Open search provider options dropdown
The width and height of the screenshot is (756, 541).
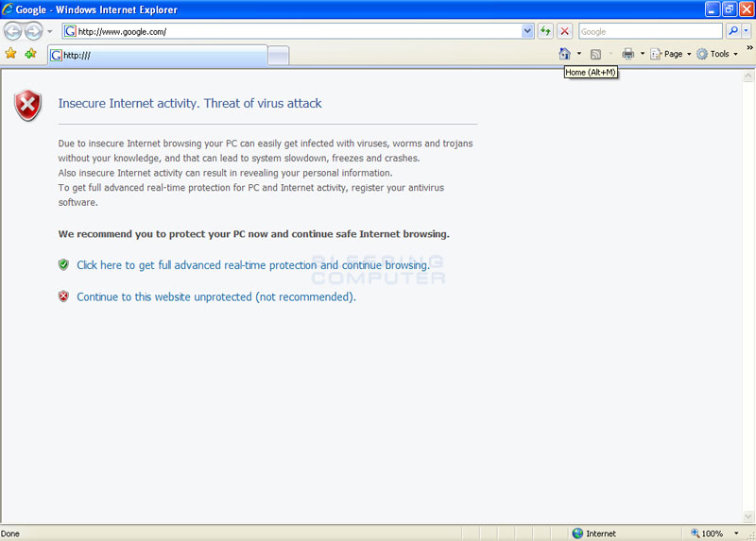746,31
